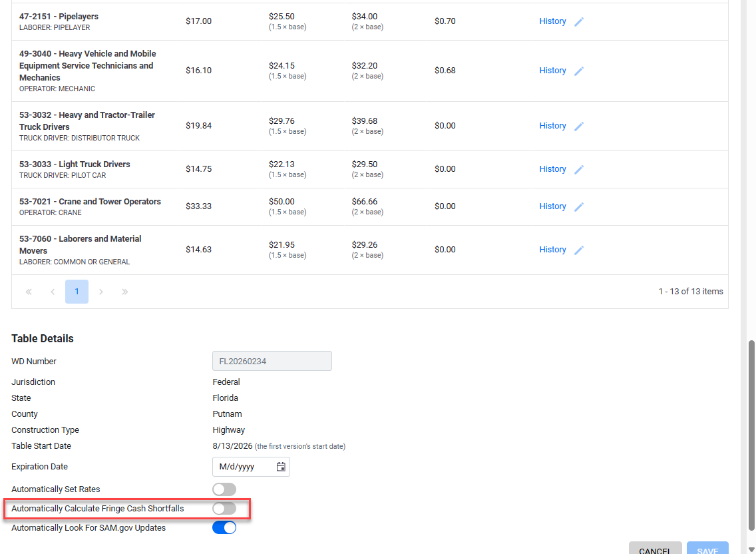Click the $24.15 overtime rate
This screenshot has height=554, width=756.
pyautogui.click(x=282, y=66)
